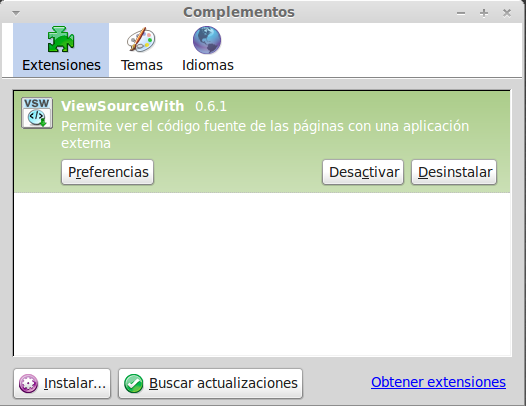Select the ViewSourceWith extension name
The height and width of the screenshot is (406, 526).
tap(123, 106)
